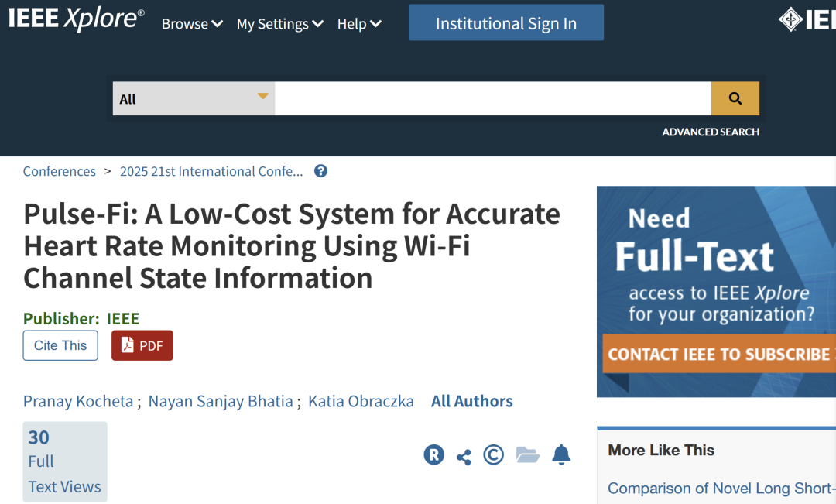Download the paper via PDF button
Screen dimensions: 836x504
(x=142, y=345)
